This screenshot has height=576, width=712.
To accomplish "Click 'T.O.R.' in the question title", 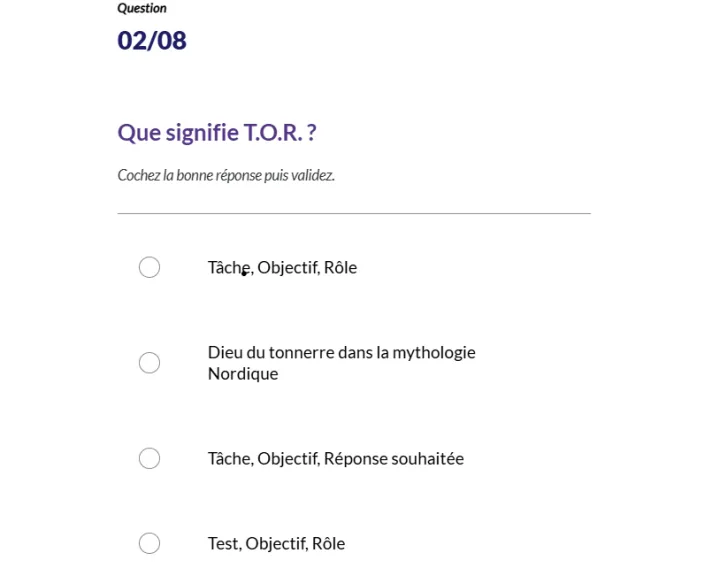I will click(x=274, y=132).
